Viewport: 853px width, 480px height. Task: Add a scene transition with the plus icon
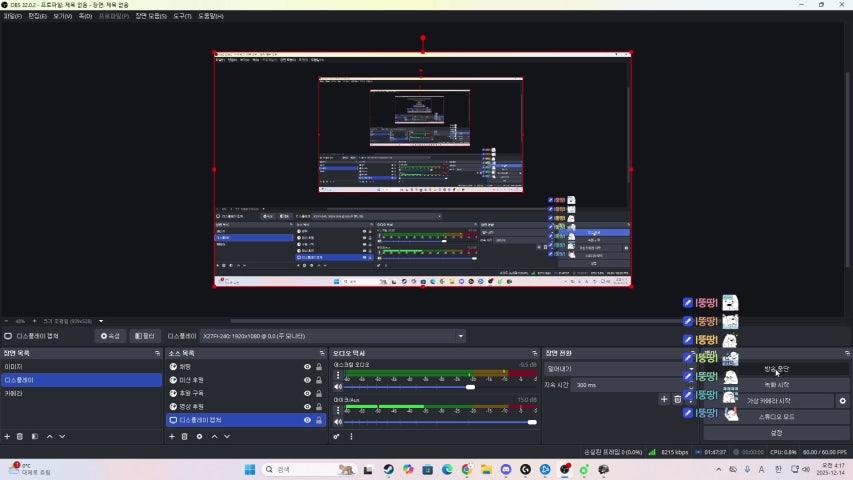point(664,399)
